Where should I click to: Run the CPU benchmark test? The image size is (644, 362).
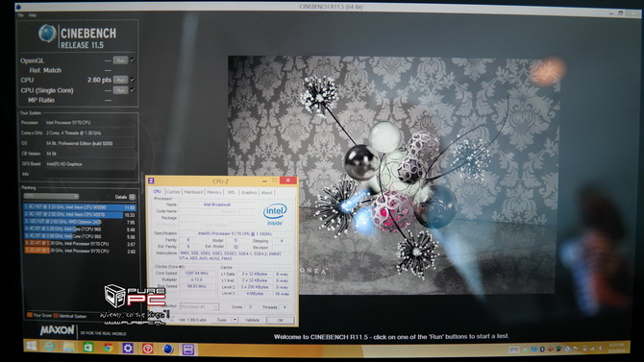[x=120, y=80]
